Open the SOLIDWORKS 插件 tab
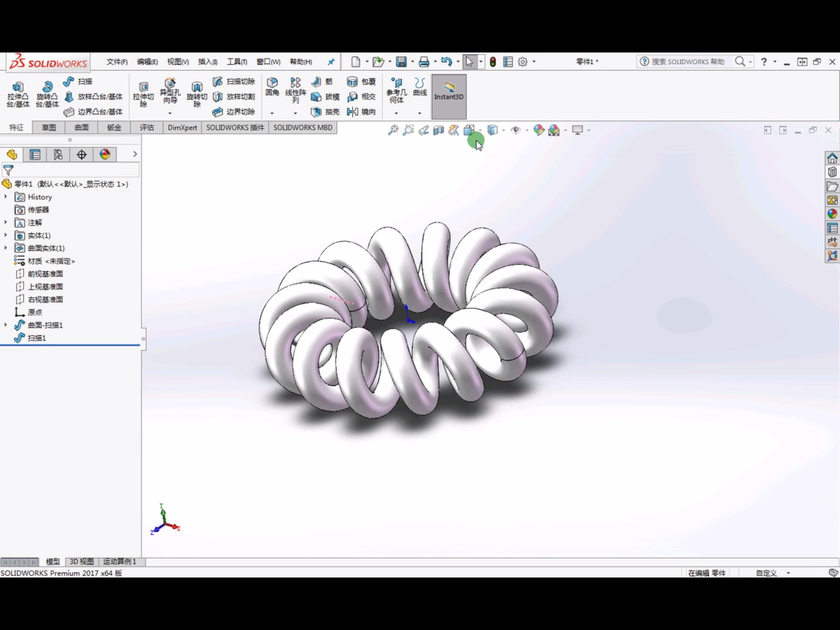 coord(235,127)
